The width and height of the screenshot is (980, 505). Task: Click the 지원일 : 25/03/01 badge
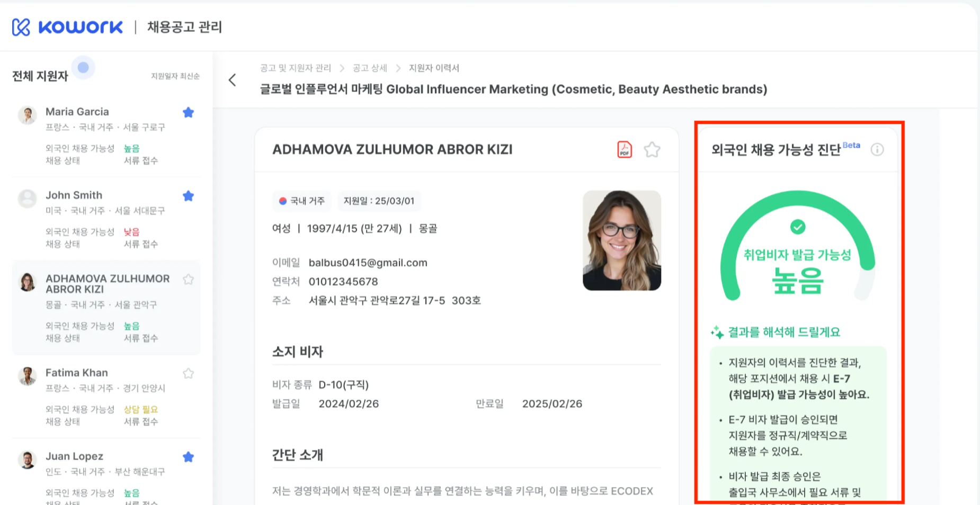tap(379, 201)
